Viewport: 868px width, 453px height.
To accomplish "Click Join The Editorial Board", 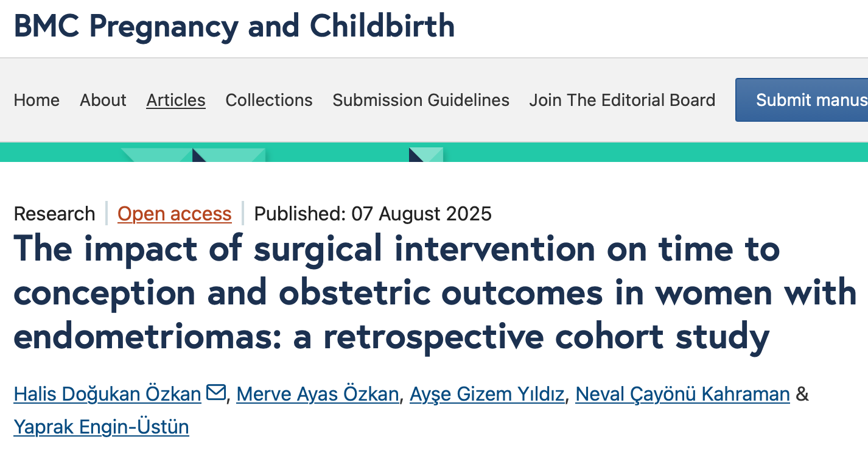I will 622,100.
